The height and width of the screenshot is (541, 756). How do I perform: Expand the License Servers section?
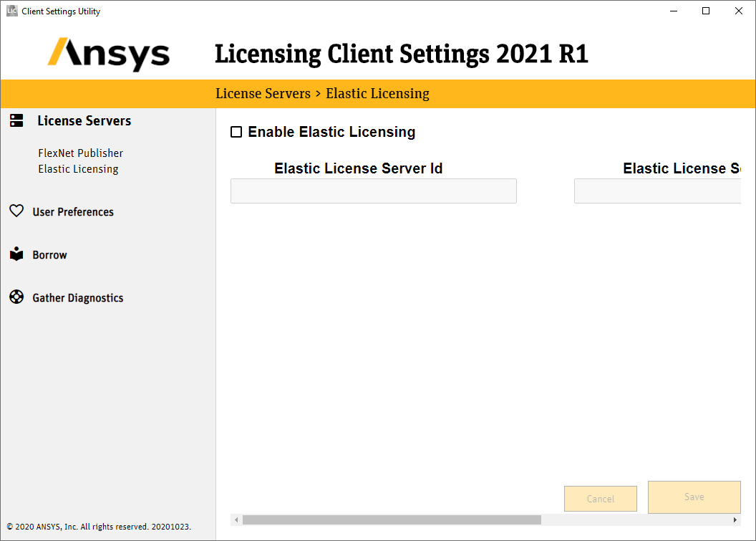point(84,120)
